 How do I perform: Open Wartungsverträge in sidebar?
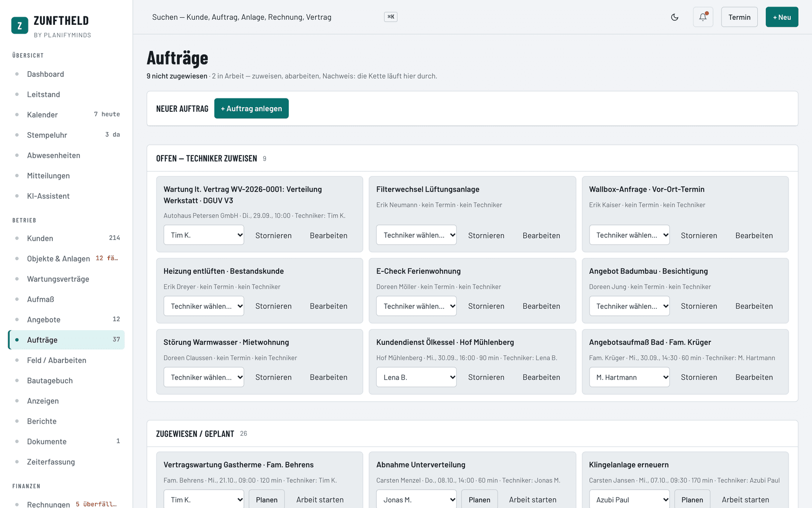(66, 279)
